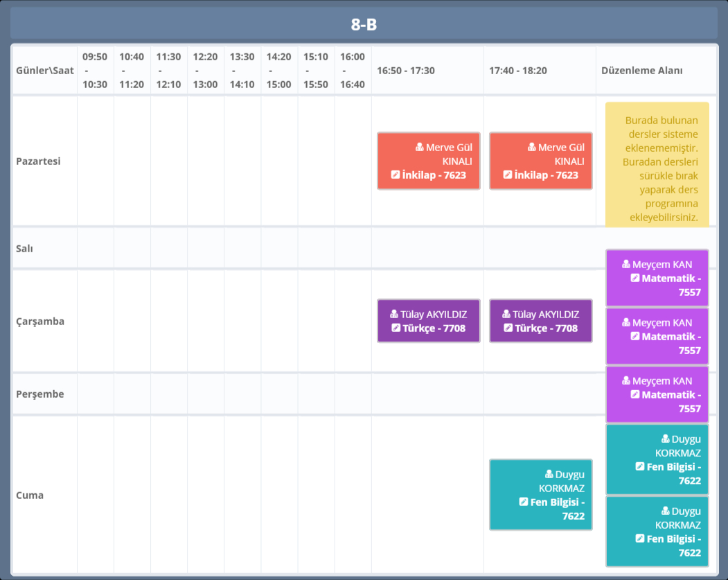Click teacher icon on Monday 17:40 İnkılap lesson

[x=532, y=148]
